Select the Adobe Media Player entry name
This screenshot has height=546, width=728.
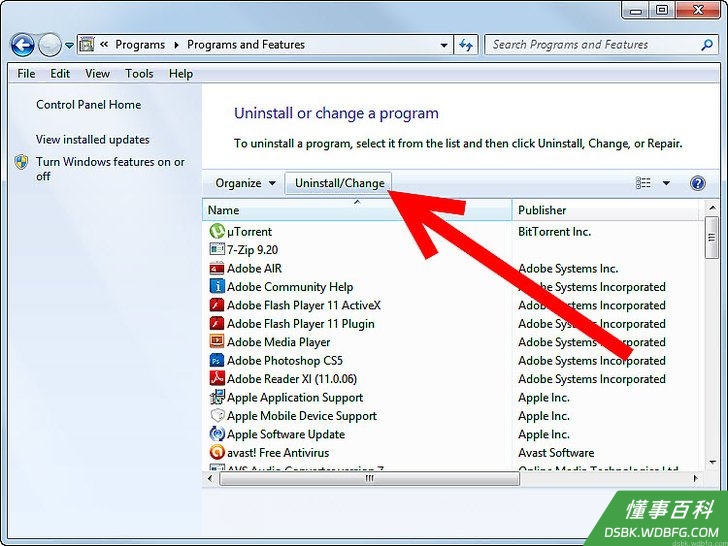[x=278, y=342]
